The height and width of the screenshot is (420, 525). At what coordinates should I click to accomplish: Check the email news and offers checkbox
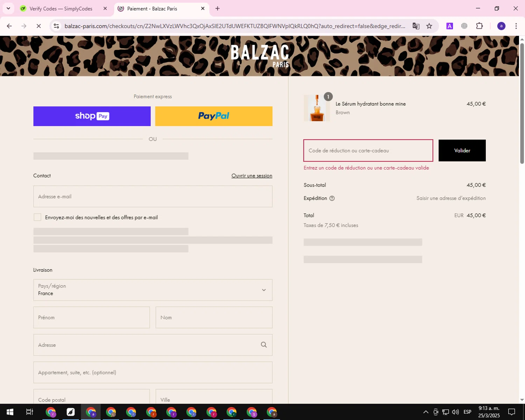pos(37,217)
